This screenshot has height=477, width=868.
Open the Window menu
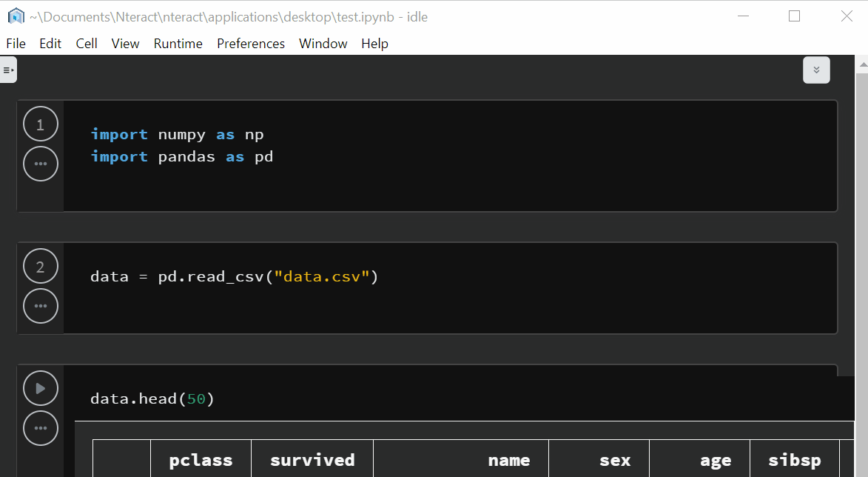(x=323, y=43)
